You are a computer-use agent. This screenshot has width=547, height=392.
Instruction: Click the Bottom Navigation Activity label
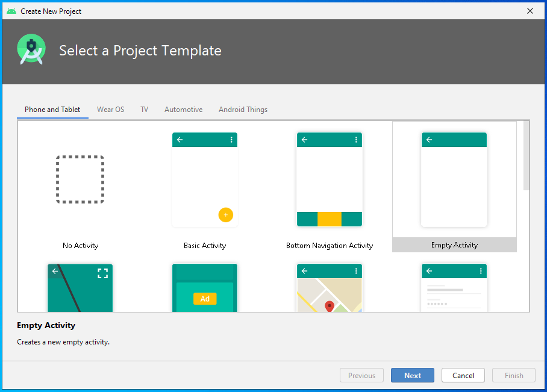(330, 246)
